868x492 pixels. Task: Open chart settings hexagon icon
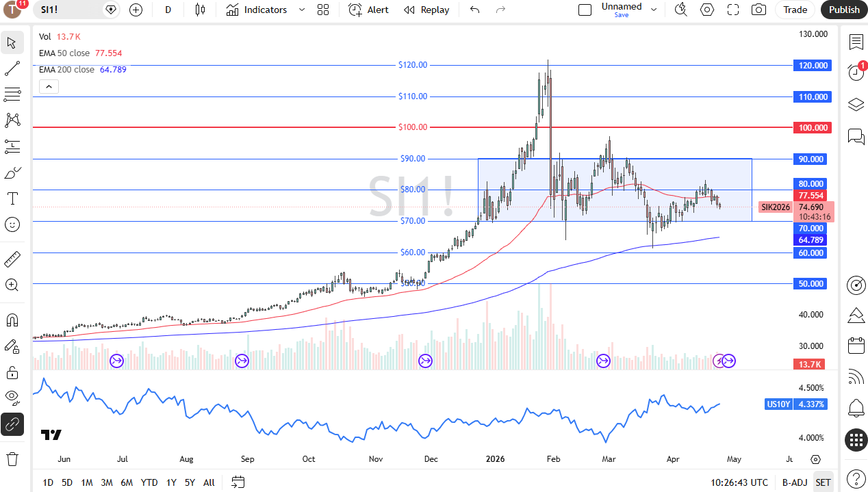(x=707, y=10)
